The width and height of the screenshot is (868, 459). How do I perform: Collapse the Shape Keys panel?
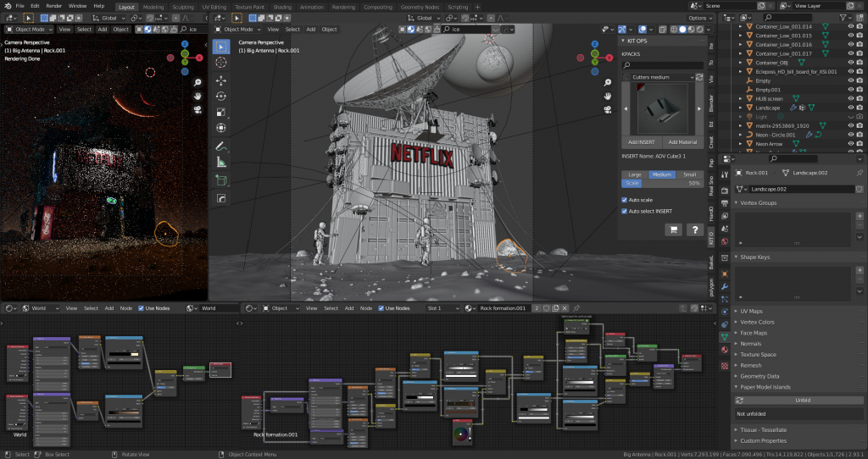click(737, 257)
